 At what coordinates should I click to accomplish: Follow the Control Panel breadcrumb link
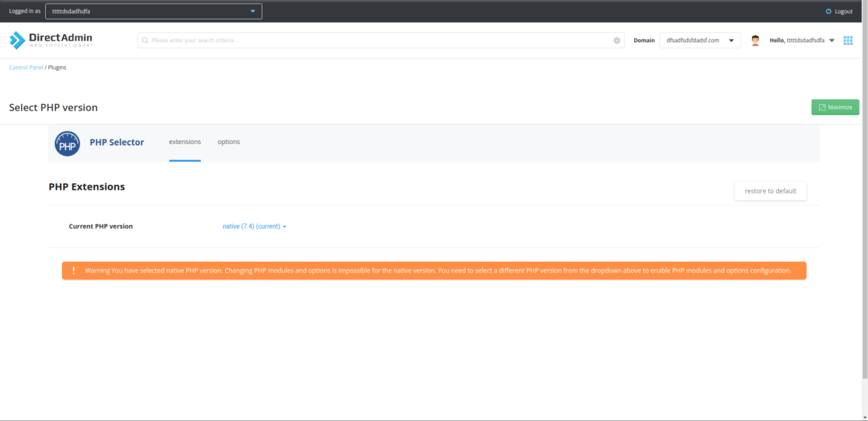pos(26,67)
